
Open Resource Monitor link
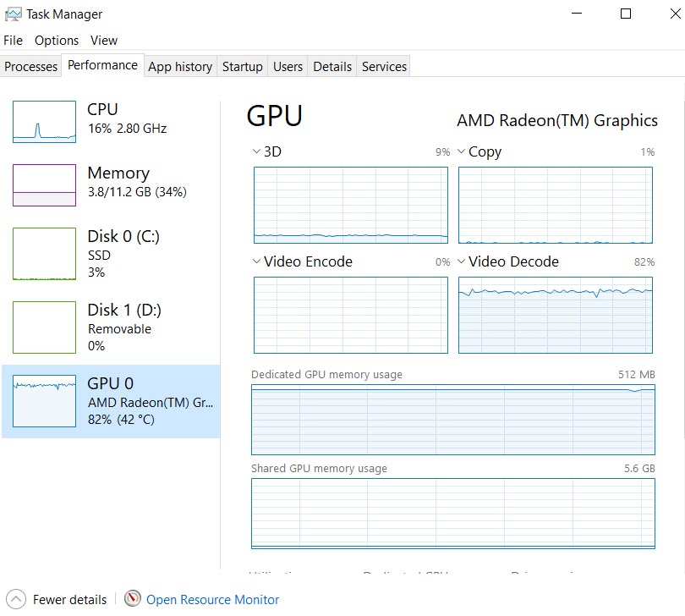(x=213, y=599)
